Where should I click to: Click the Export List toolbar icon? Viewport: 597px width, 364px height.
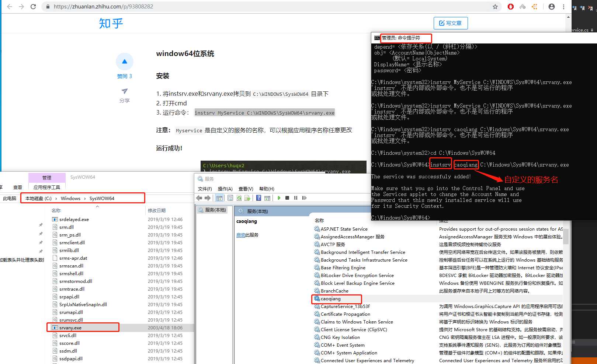click(x=247, y=198)
